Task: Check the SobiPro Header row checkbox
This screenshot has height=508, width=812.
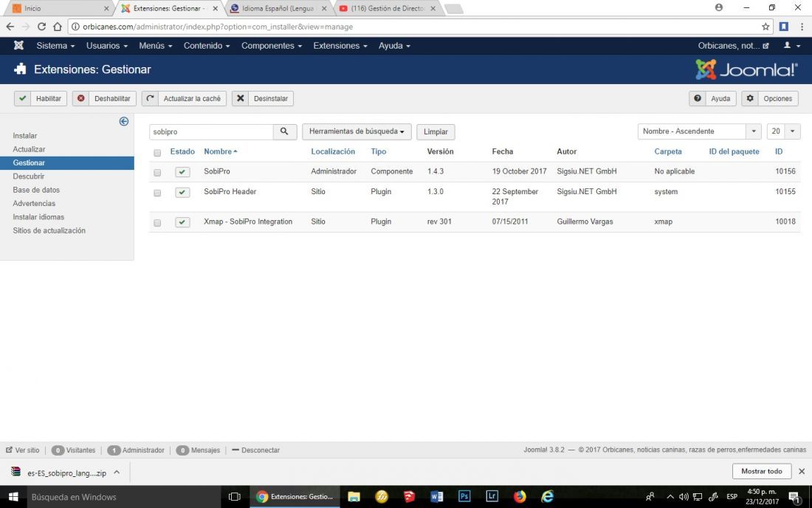Action: click(x=157, y=193)
